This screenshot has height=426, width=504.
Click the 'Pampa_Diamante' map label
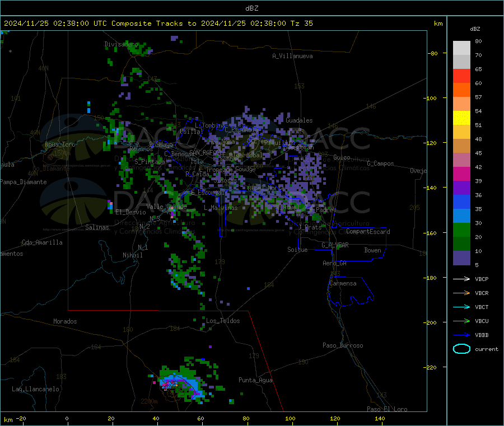[x=23, y=182]
